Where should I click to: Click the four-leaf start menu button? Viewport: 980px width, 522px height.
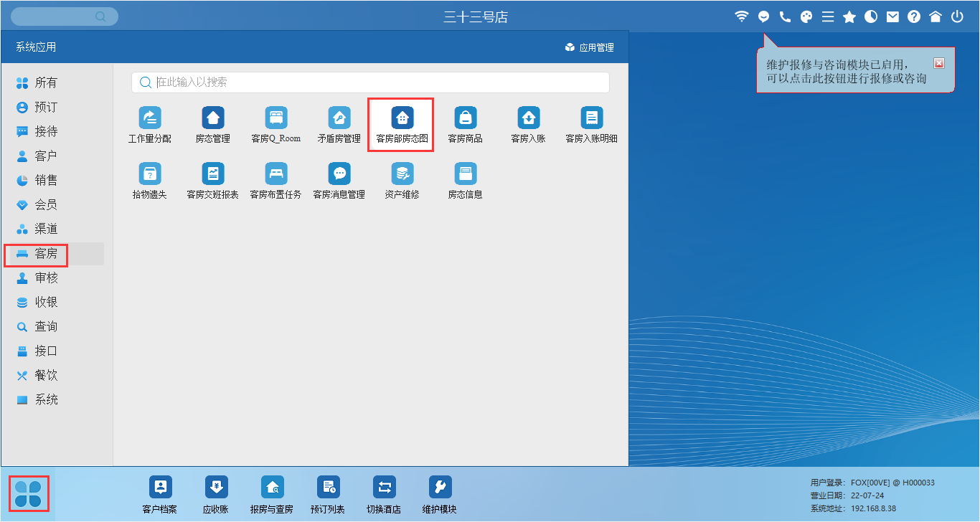[x=29, y=493]
